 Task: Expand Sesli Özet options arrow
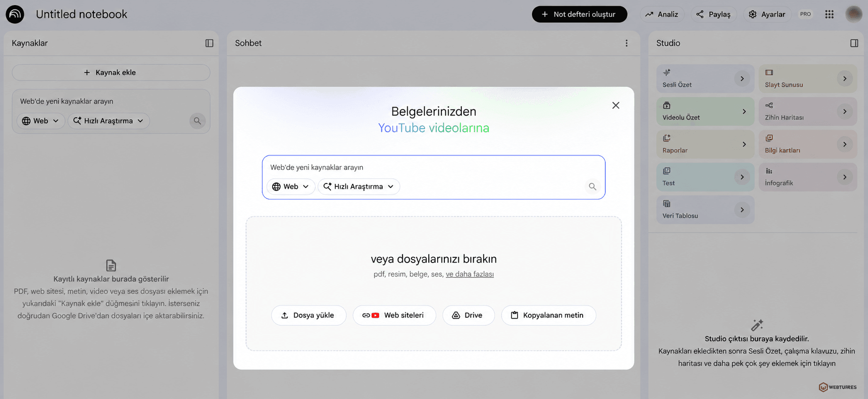point(742,78)
